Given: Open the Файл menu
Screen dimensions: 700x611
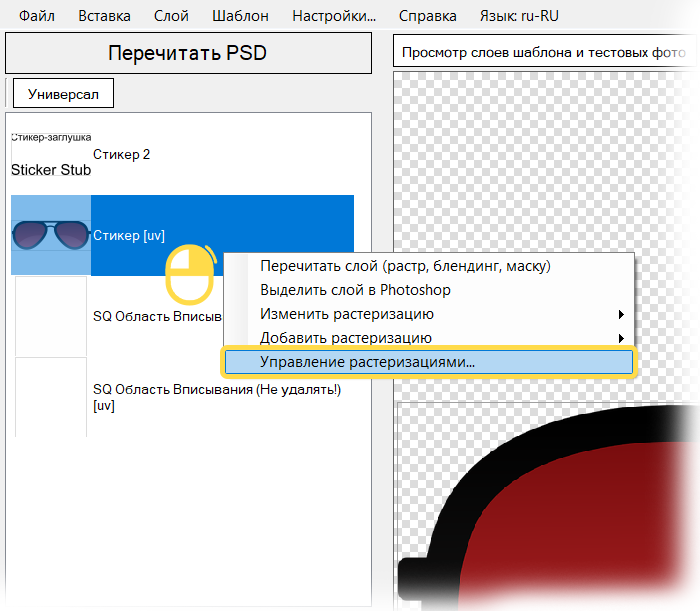Looking at the screenshot, I should pos(37,16).
